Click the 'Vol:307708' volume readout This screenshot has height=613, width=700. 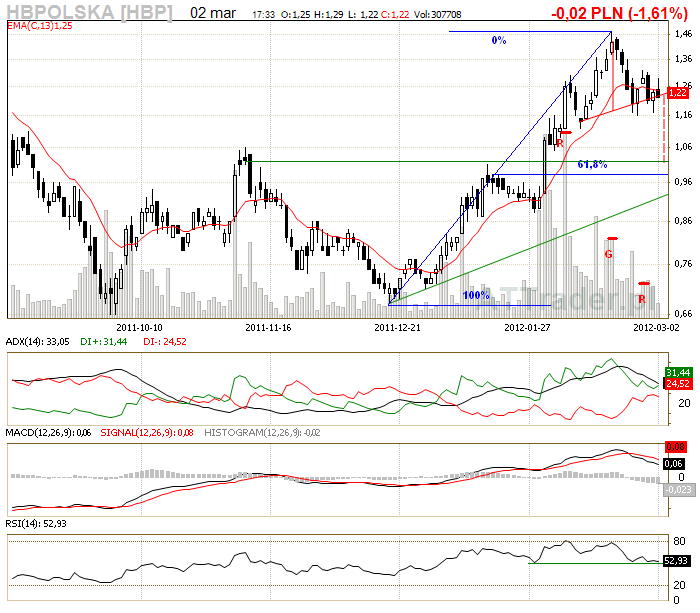(x=438, y=15)
